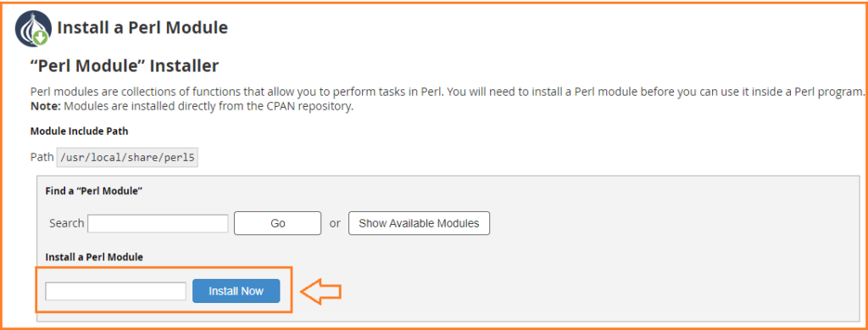868x330 pixels.
Task: Click the Module Include Path label
Action: (79, 131)
